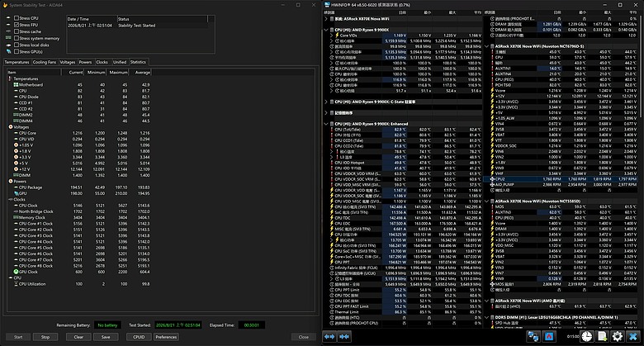Collapse the Nuvoton NCT6796D-S sensor section
This screenshot has height=346, width=644.
[486, 46]
